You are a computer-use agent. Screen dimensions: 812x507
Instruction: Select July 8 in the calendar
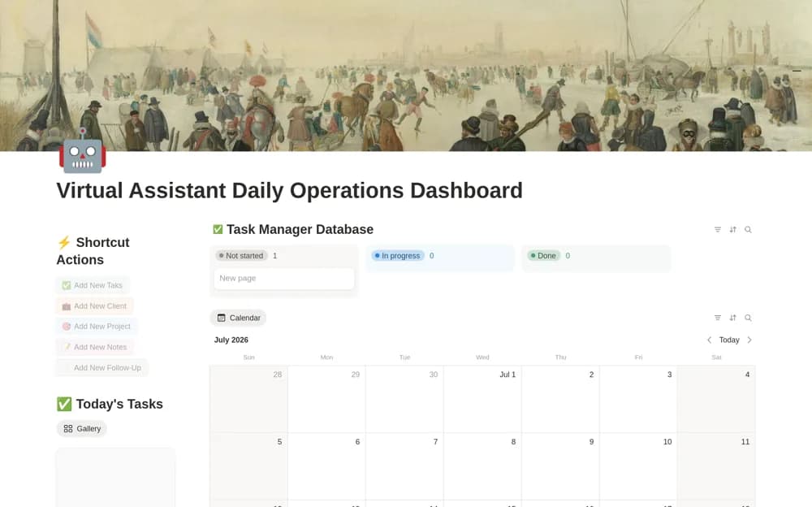[x=482, y=466]
